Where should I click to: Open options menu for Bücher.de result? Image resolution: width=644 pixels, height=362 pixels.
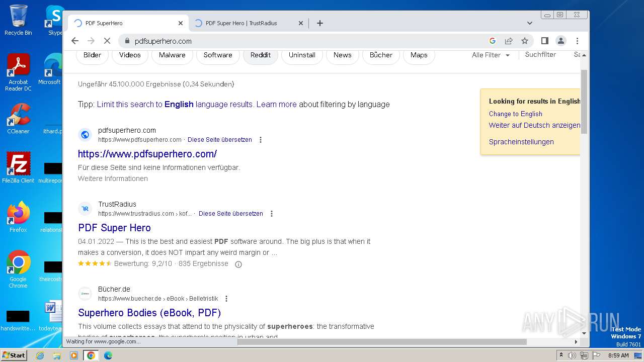(226, 299)
